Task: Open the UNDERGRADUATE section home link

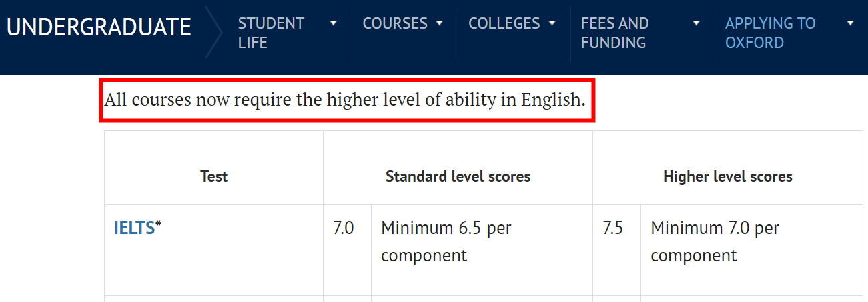Action: [99, 27]
